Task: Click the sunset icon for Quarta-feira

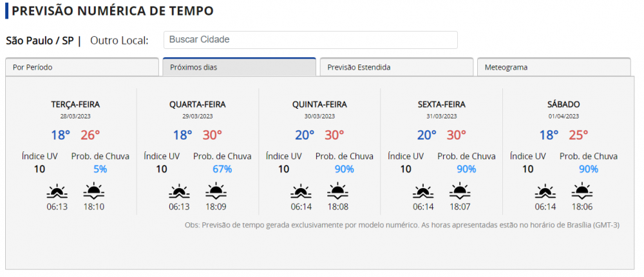Action: [215, 191]
